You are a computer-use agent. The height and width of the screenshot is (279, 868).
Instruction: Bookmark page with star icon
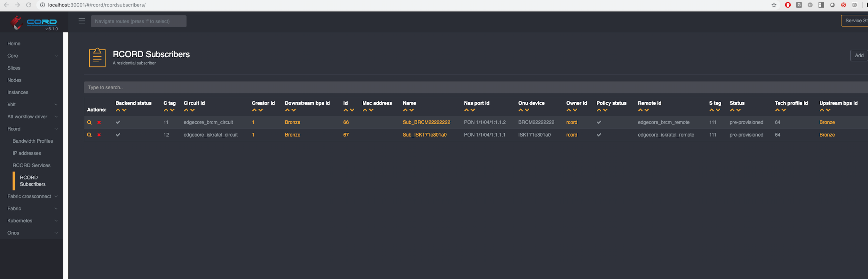point(774,5)
